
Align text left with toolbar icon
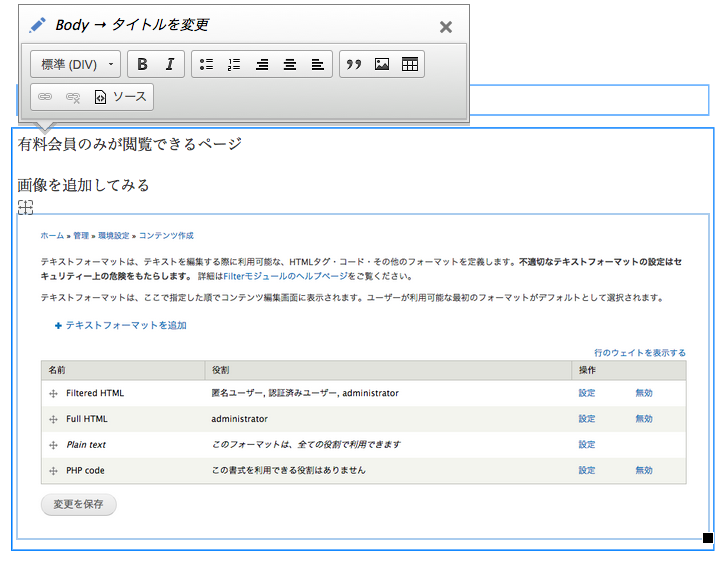coord(318,64)
